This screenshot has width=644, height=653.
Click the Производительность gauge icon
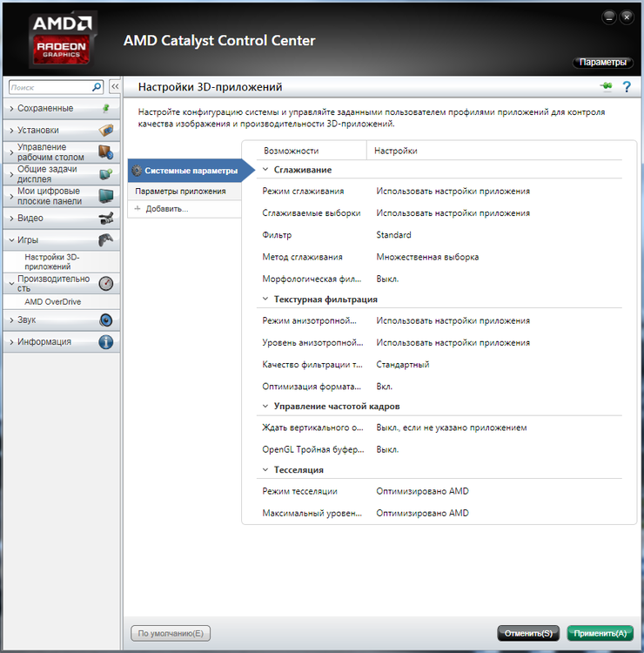pos(105,284)
